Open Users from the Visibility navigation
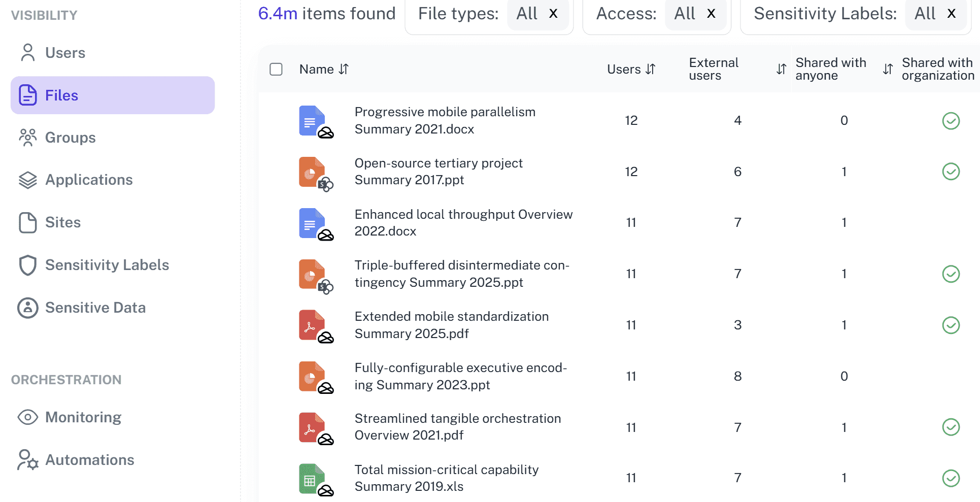Viewport: 980px width, 502px height. coord(65,52)
